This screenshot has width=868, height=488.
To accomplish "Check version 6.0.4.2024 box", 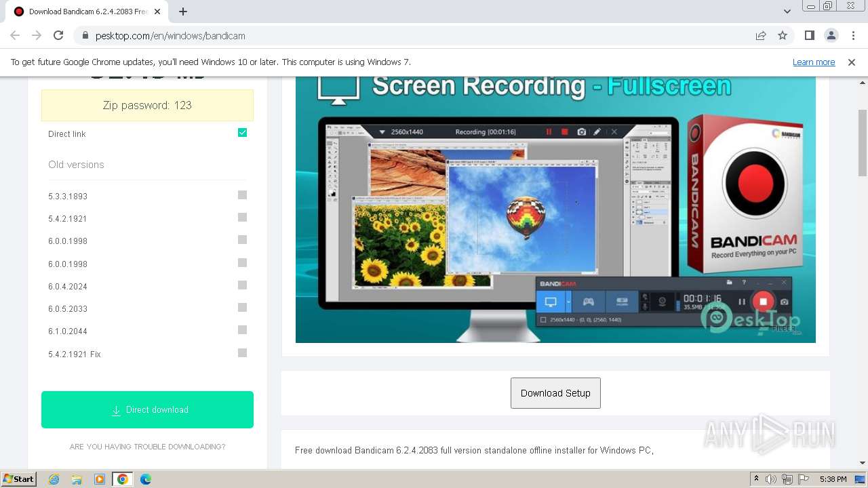I will tap(242, 285).
